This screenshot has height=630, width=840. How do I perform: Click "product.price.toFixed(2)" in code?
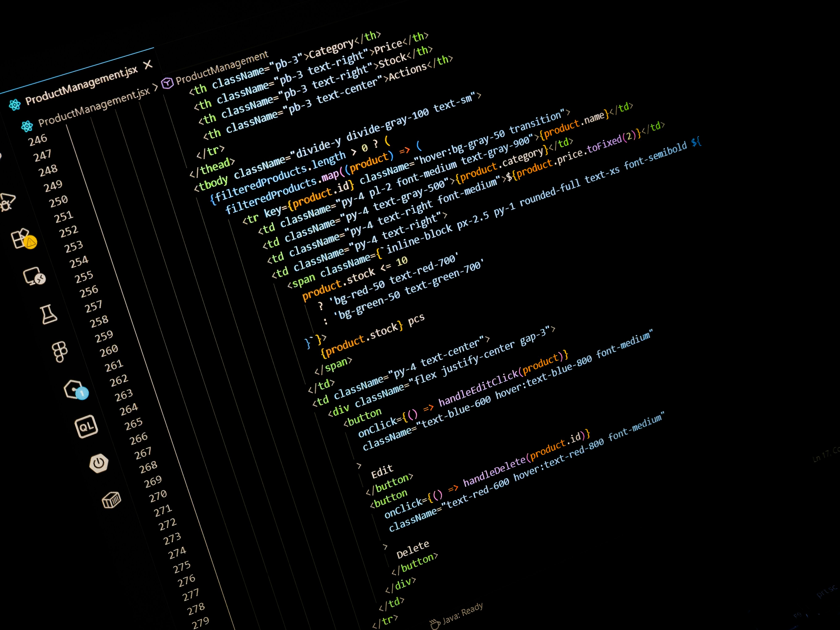tap(576, 155)
